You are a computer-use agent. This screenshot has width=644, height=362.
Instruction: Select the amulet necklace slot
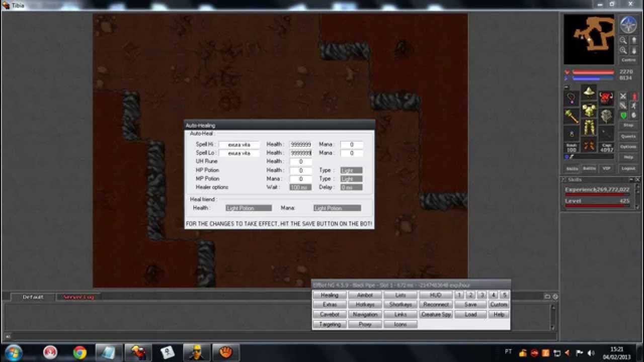572,98
